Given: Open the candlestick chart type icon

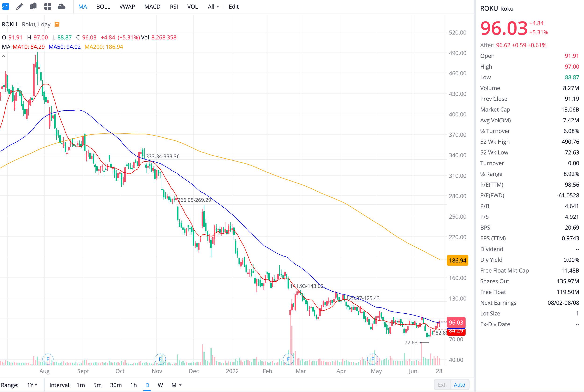Looking at the screenshot, I should pos(33,7).
